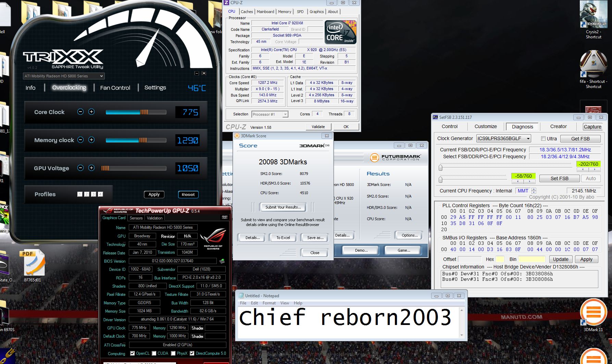Open the Clock Generator dropdown in SetFSB
Viewport: 612px width, 364px height.
coord(504,139)
